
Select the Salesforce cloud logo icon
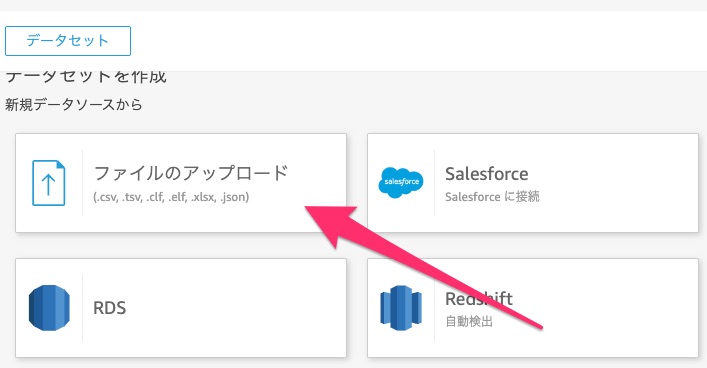pyautogui.click(x=401, y=182)
